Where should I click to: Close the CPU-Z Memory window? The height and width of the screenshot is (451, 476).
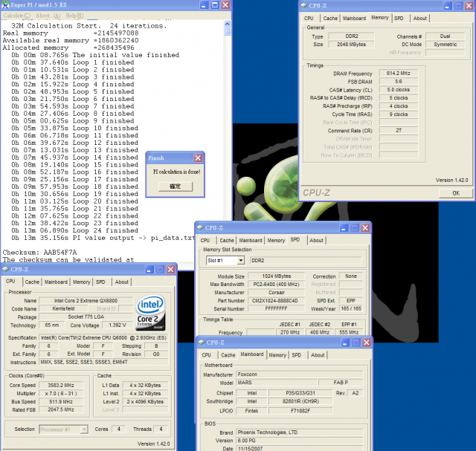coord(469,5)
